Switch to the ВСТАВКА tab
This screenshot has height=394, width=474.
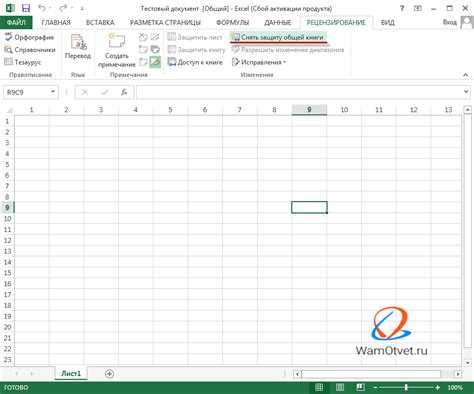pos(100,22)
